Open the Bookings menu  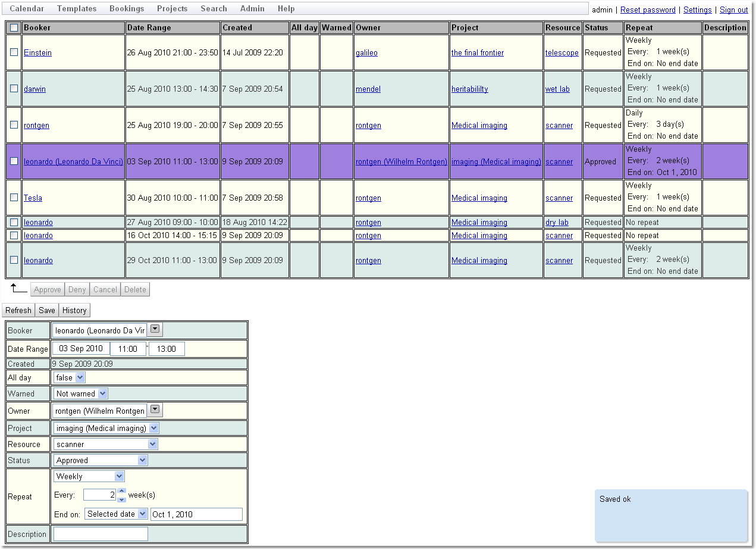(x=127, y=9)
